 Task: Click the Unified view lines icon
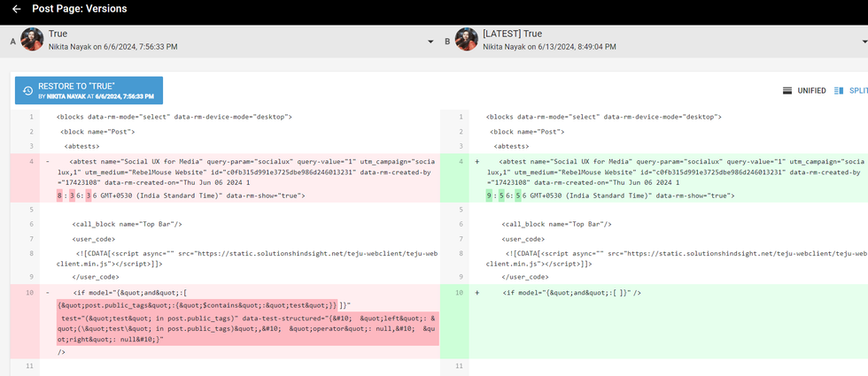coord(787,90)
